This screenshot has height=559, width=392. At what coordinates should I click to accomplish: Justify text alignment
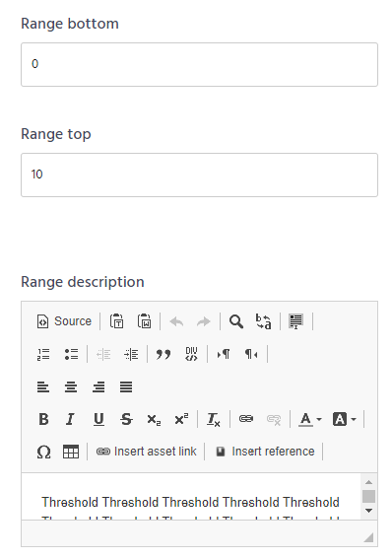[x=126, y=386]
